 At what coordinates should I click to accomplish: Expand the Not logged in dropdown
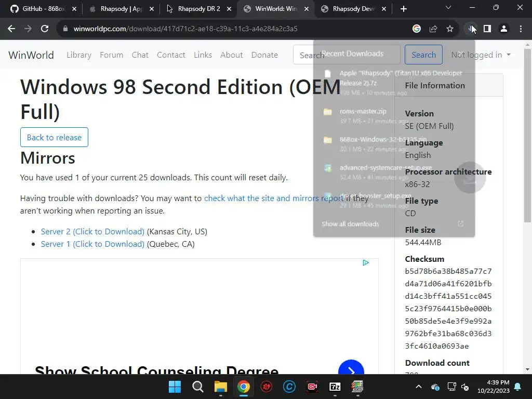pos(481,55)
